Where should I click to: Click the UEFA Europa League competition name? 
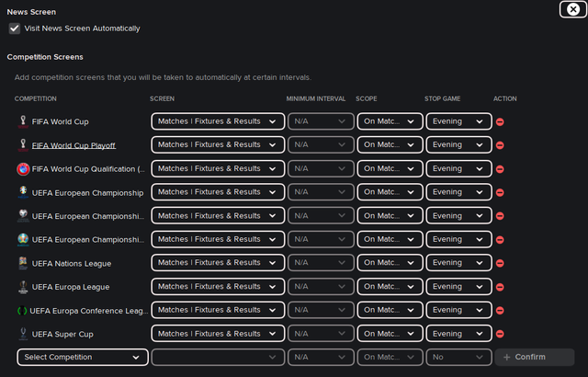71,287
